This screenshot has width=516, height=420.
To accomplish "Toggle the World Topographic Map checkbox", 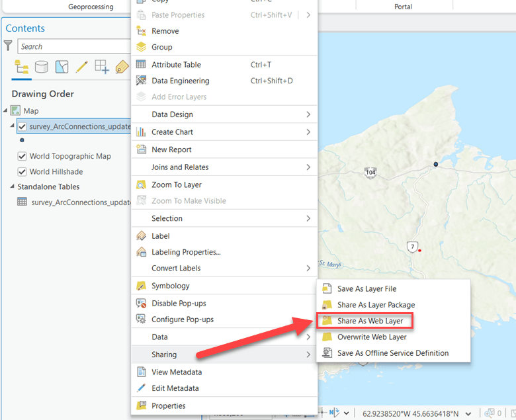I will coord(22,156).
